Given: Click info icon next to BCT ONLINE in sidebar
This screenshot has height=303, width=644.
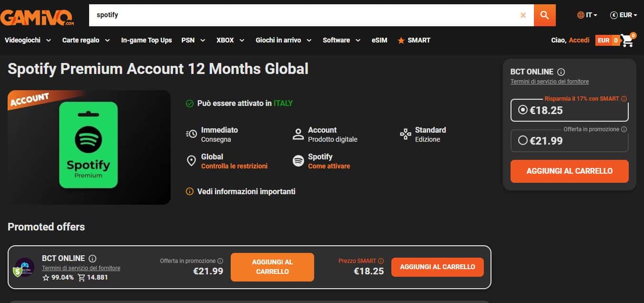Looking at the screenshot, I should tap(561, 72).
